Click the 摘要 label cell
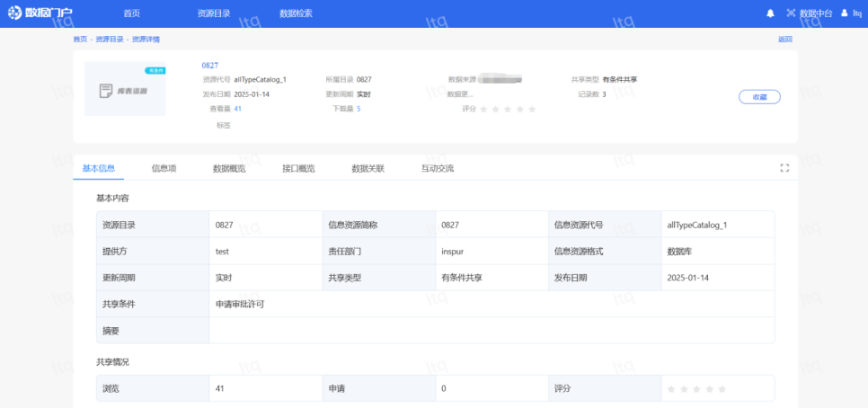This screenshot has height=408, width=868. tap(153, 331)
